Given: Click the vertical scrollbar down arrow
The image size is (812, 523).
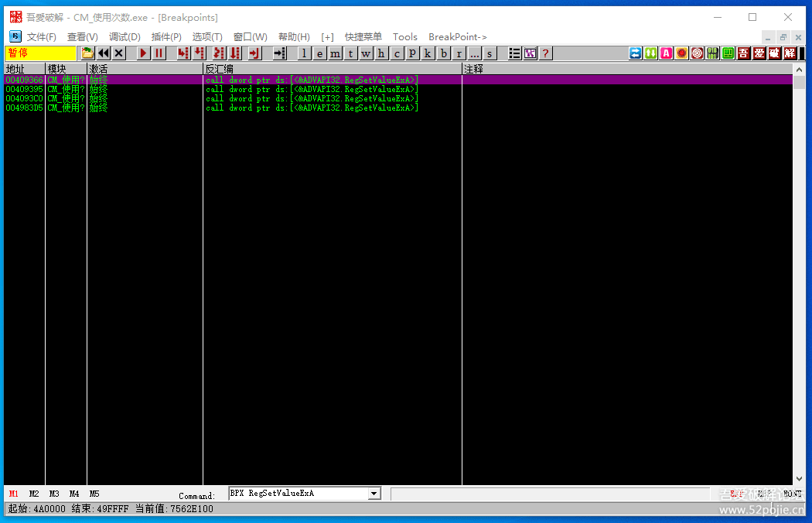Looking at the screenshot, I should point(799,480).
